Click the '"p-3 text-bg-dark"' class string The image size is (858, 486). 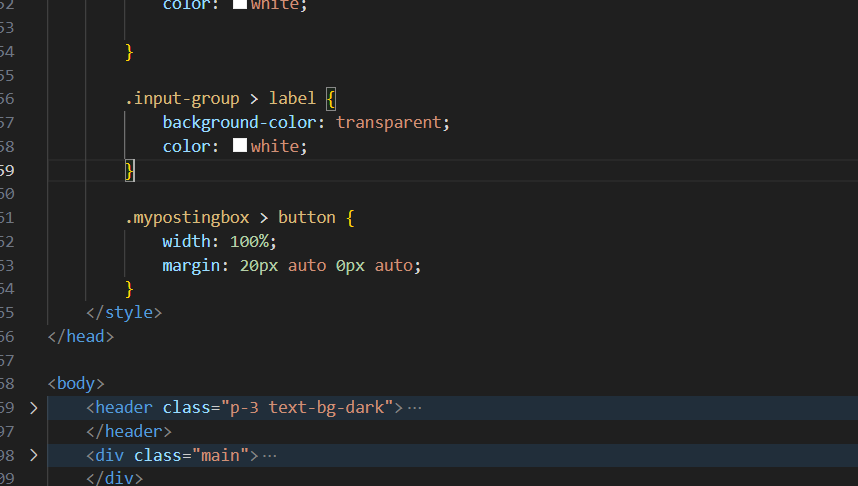tap(307, 408)
